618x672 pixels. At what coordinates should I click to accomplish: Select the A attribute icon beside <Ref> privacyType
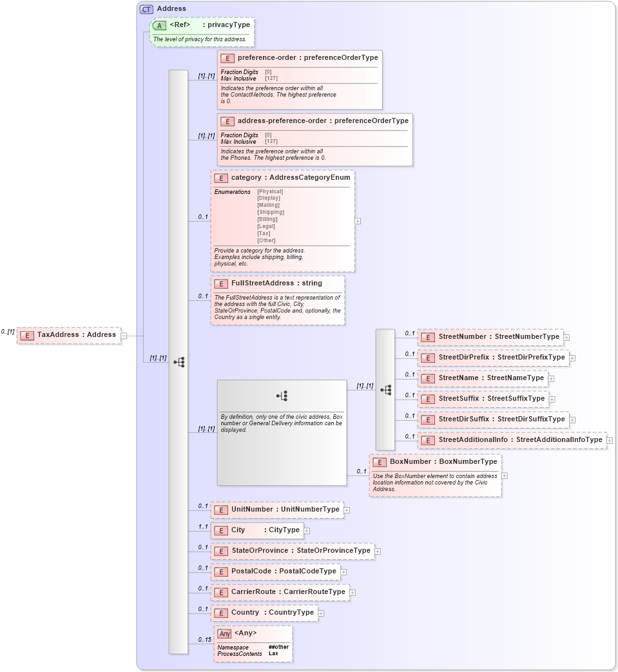(x=160, y=26)
